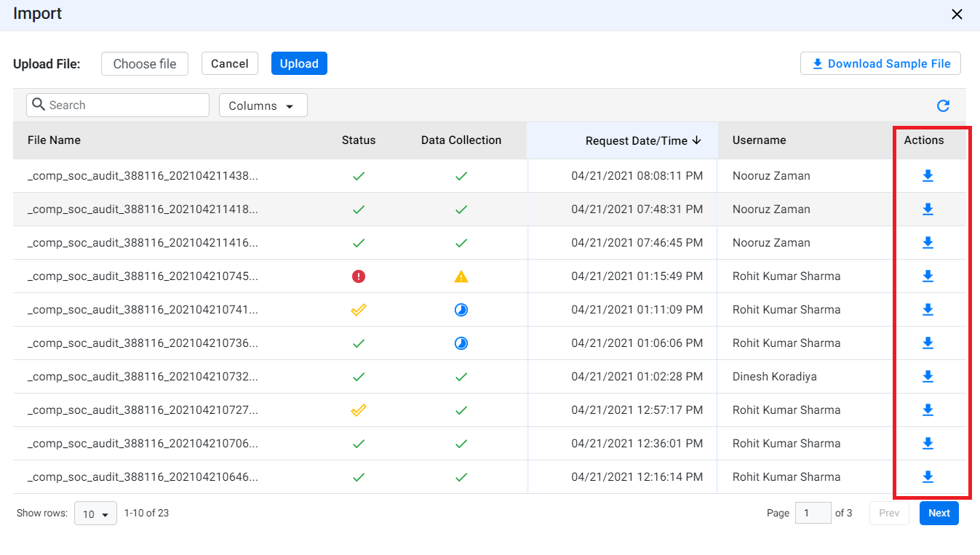Download the file requested at 12:57:17 PM
The width and height of the screenshot is (980, 555).
(x=928, y=410)
